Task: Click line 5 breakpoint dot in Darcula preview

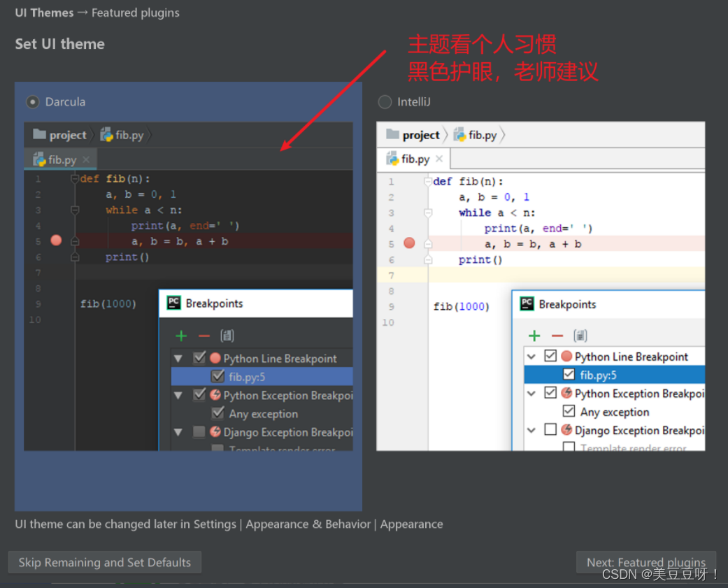Action: point(56,240)
